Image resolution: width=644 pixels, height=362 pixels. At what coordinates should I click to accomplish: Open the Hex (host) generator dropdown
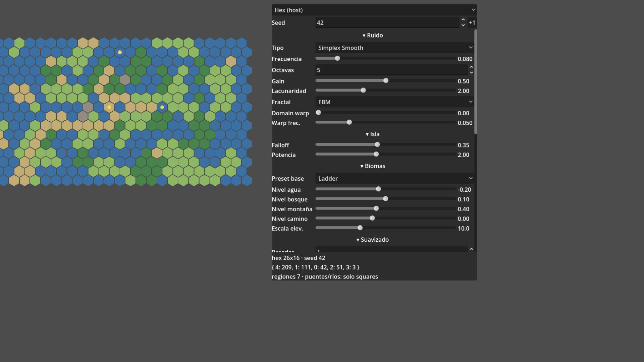click(374, 10)
